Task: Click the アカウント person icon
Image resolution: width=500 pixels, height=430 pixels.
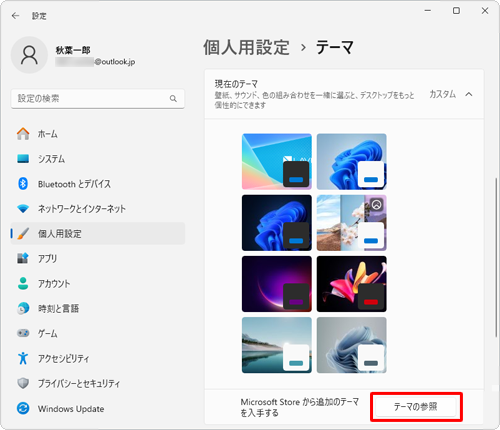Action: [x=23, y=283]
